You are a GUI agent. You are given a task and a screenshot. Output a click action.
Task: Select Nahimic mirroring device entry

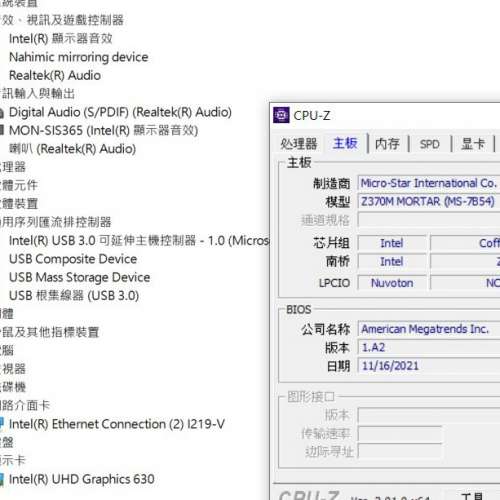79,57
